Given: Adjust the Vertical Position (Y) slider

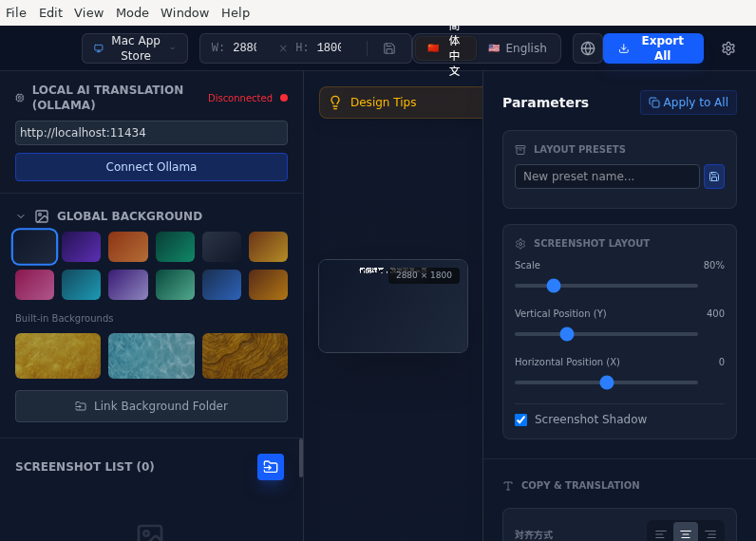Looking at the screenshot, I should coord(606,334).
